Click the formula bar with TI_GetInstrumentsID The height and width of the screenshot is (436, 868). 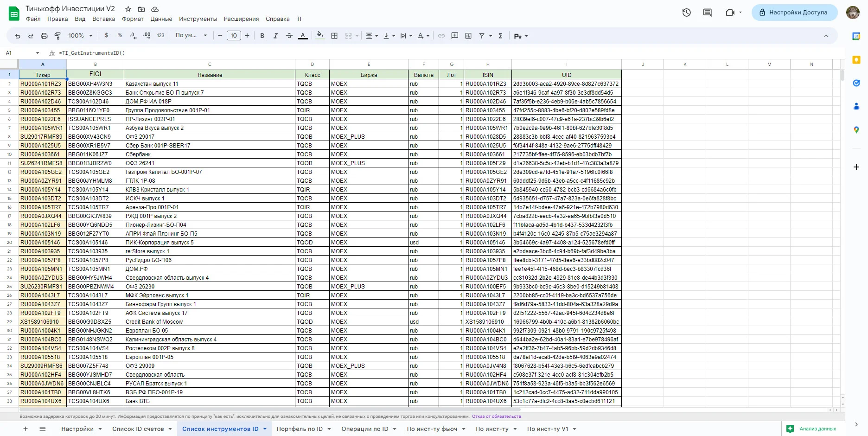coord(450,53)
